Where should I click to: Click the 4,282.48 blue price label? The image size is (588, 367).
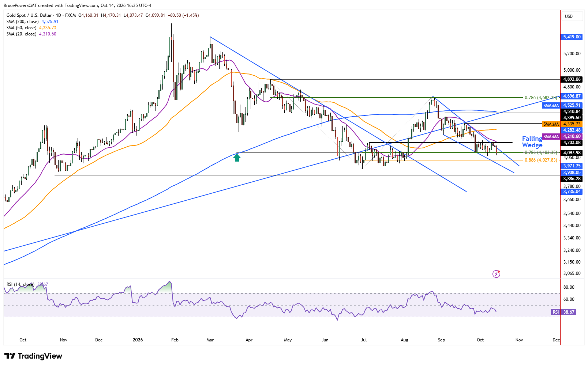pos(572,130)
